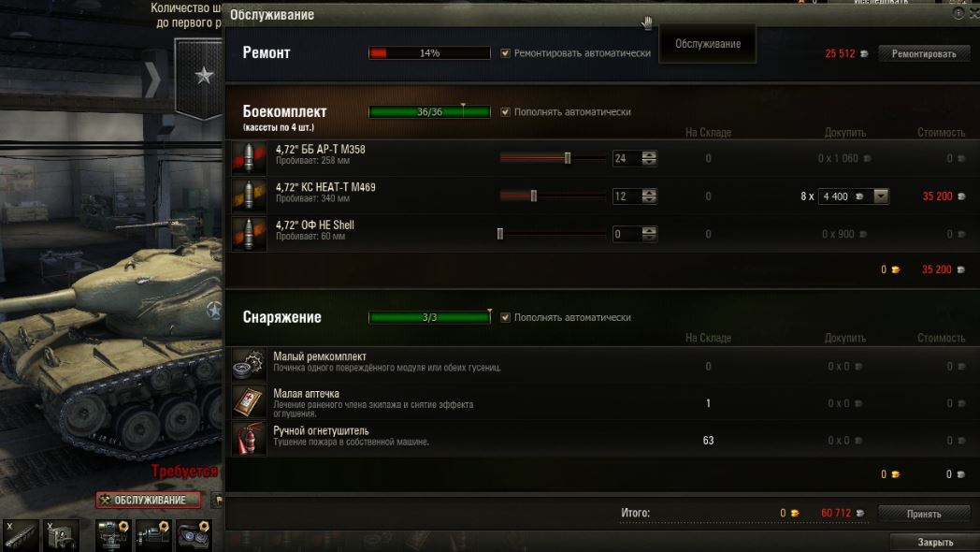Open the tracks module slot icon
This screenshot has height=552, width=980.
pos(21,536)
